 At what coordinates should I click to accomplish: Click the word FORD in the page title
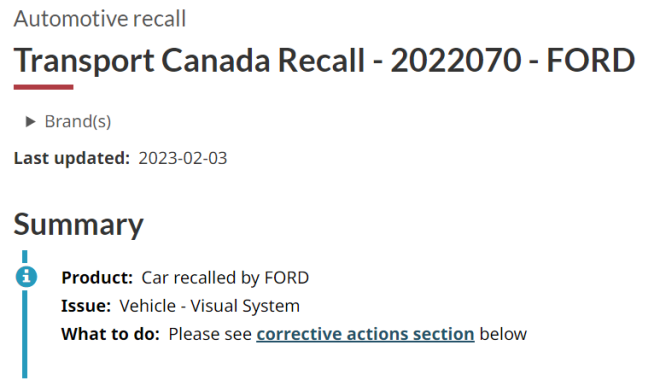point(591,60)
